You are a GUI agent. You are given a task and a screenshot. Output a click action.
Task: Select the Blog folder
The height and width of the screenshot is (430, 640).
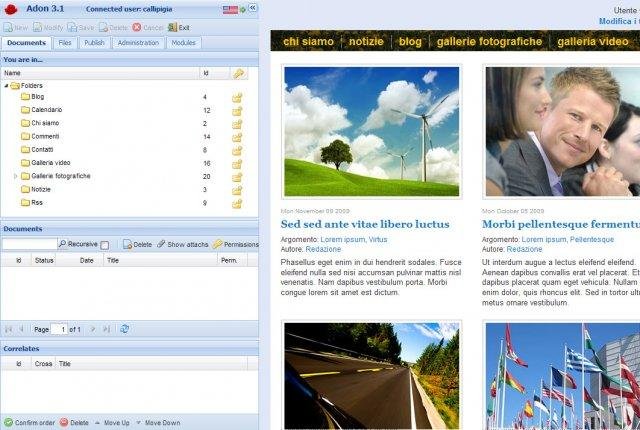(38, 97)
